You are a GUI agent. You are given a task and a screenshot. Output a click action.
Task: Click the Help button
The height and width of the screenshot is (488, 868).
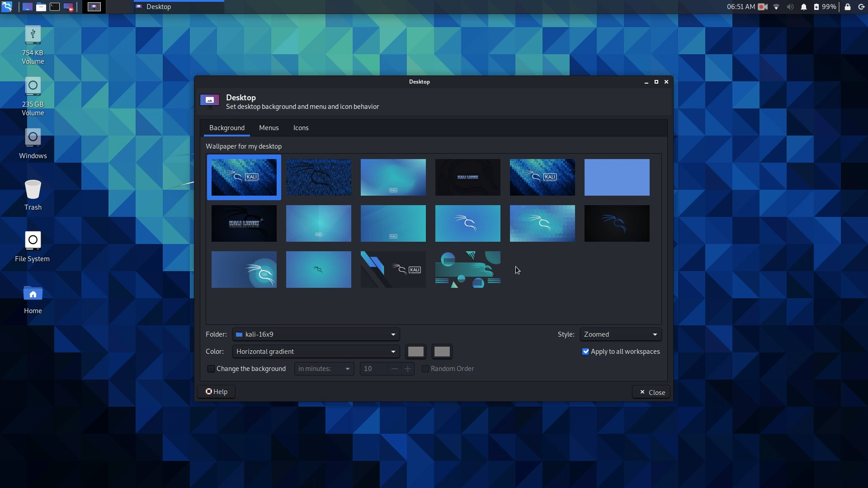click(217, 392)
